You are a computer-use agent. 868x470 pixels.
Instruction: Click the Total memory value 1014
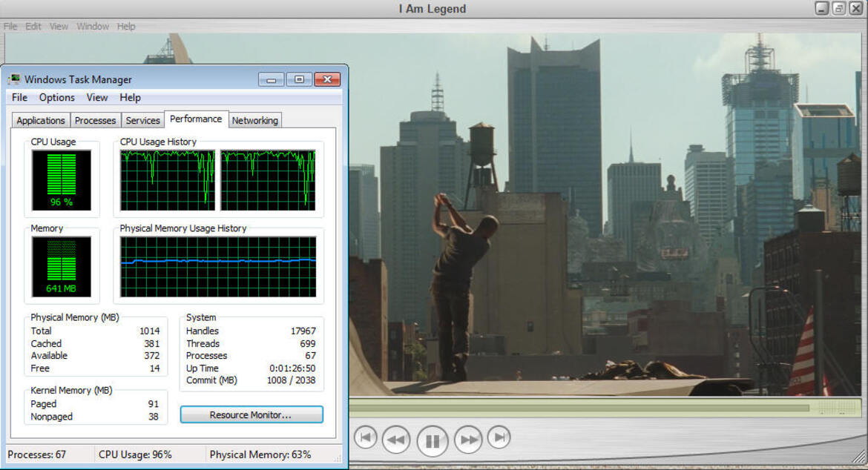(149, 331)
